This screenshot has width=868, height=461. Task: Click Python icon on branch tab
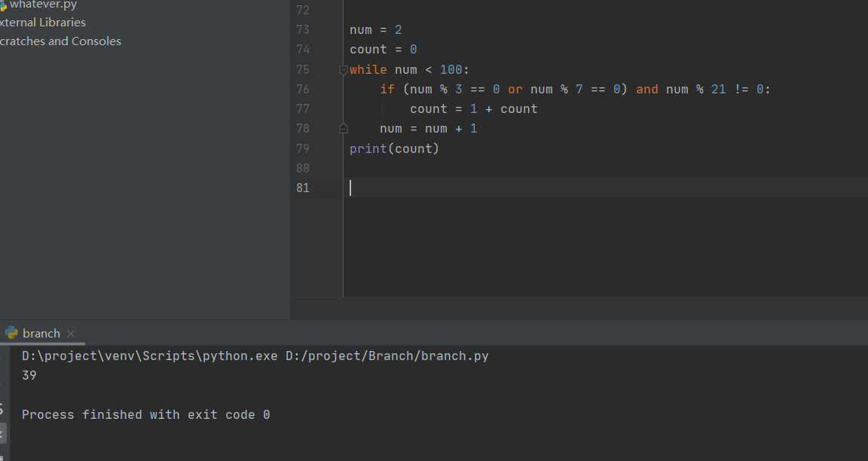[11, 333]
